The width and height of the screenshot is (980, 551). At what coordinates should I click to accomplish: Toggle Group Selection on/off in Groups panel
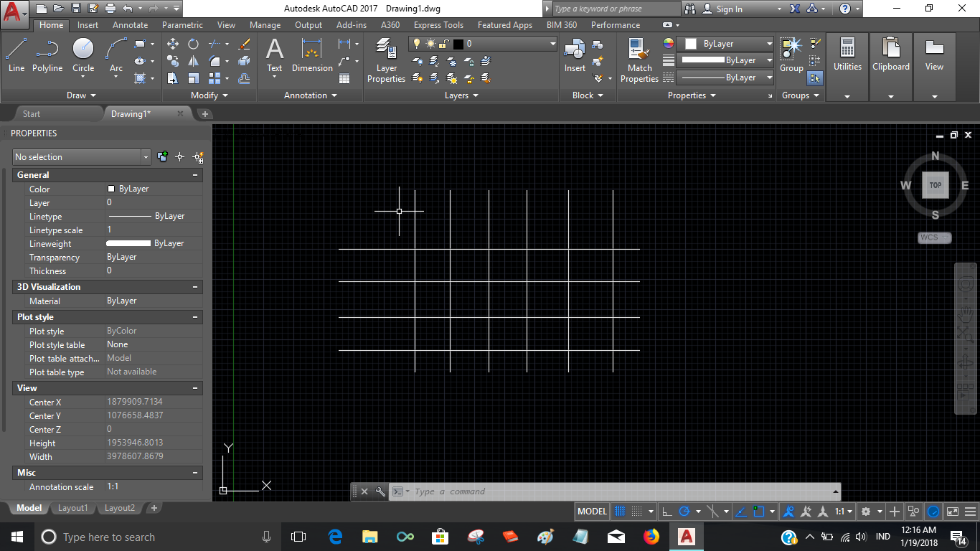pos(815,77)
